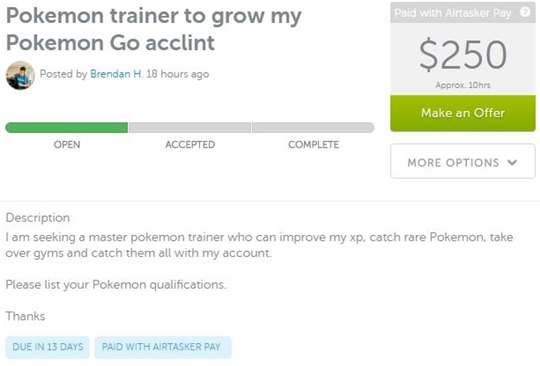Click Brendan H. profile avatar photo
Viewport: 540px width, 366px height.
(x=20, y=75)
